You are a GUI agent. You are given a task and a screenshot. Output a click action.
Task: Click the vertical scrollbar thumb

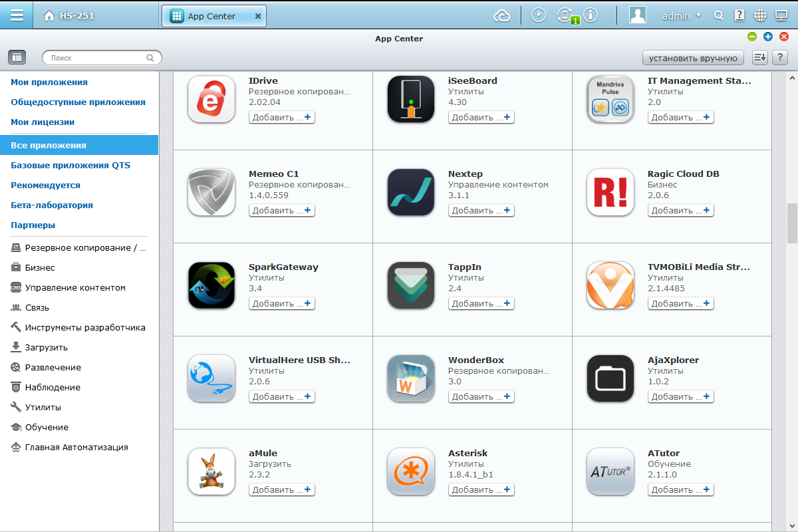point(792,223)
